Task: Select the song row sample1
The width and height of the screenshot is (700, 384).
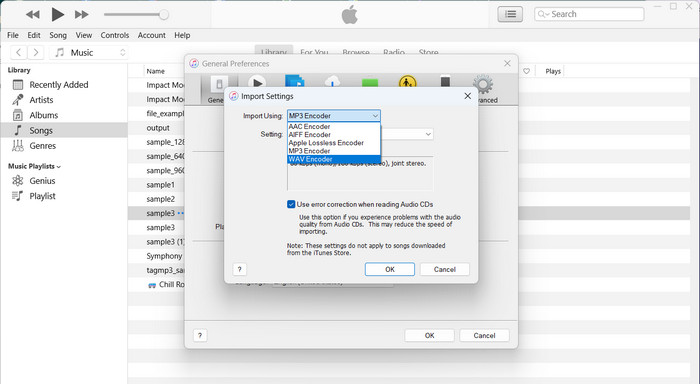Action: tap(160, 185)
